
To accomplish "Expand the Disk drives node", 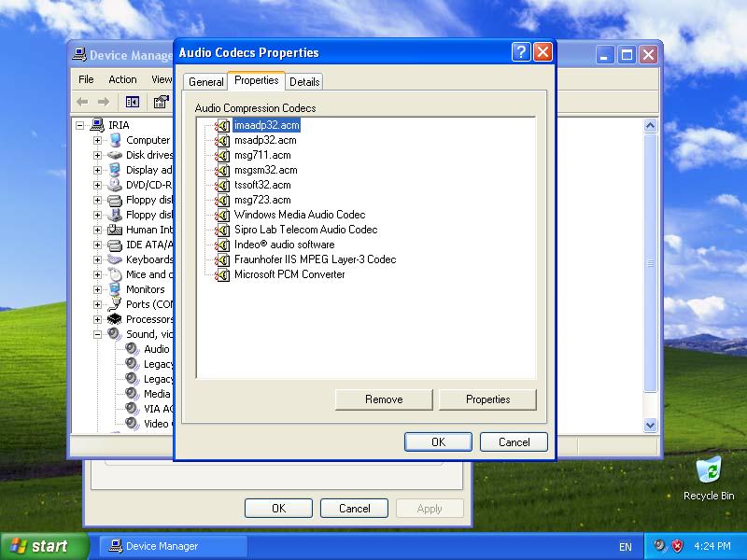I will pyautogui.click(x=97, y=155).
